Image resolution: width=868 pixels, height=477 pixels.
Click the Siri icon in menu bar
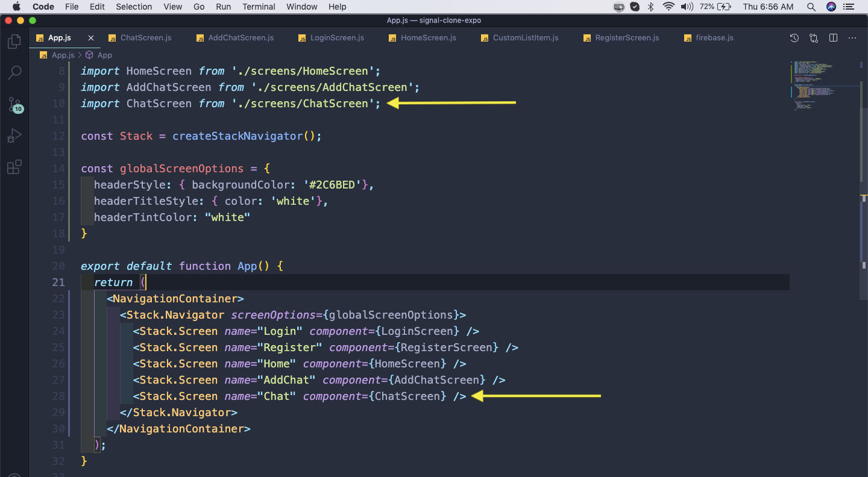tap(831, 7)
